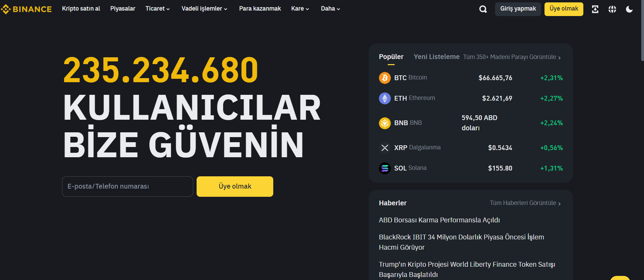Click the Giriş yapmak button
This screenshot has width=644, height=280.
coord(518,9)
